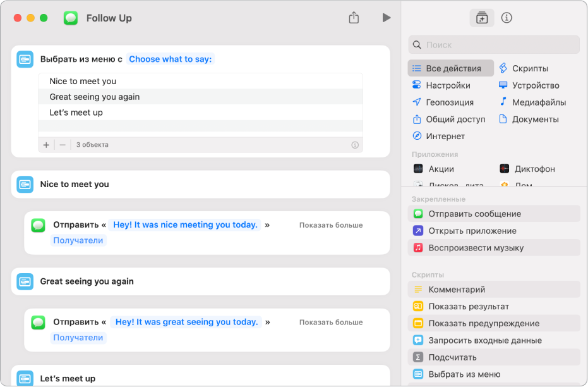Click the 3 объекта count label
Viewport: 588px width, 387px height.
tap(92, 145)
